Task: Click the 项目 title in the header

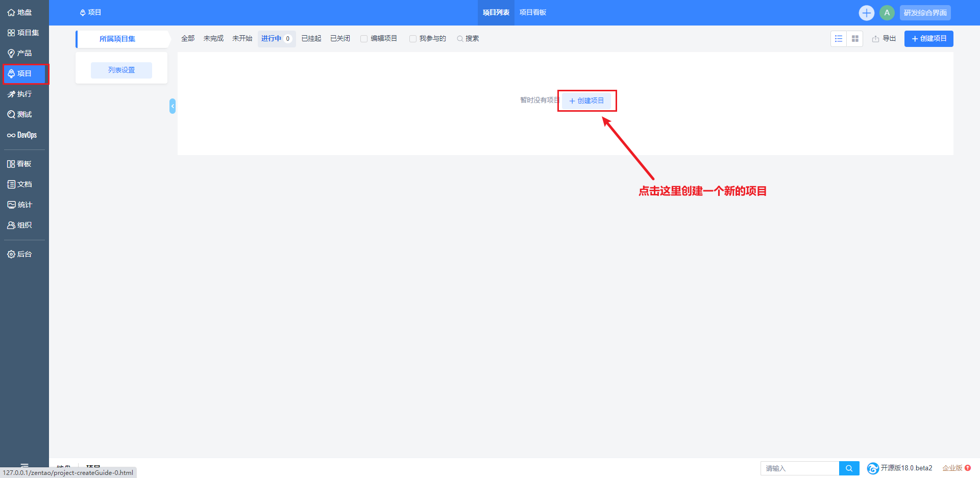Action: (90, 13)
